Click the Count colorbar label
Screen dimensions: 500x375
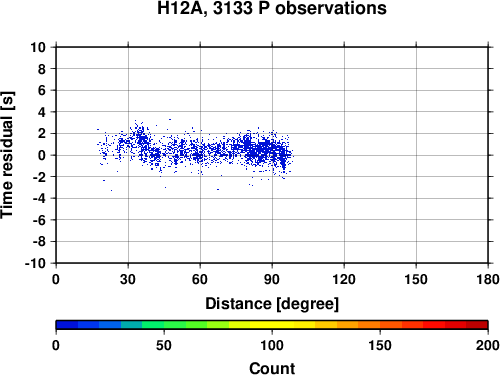click(x=272, y=368)
